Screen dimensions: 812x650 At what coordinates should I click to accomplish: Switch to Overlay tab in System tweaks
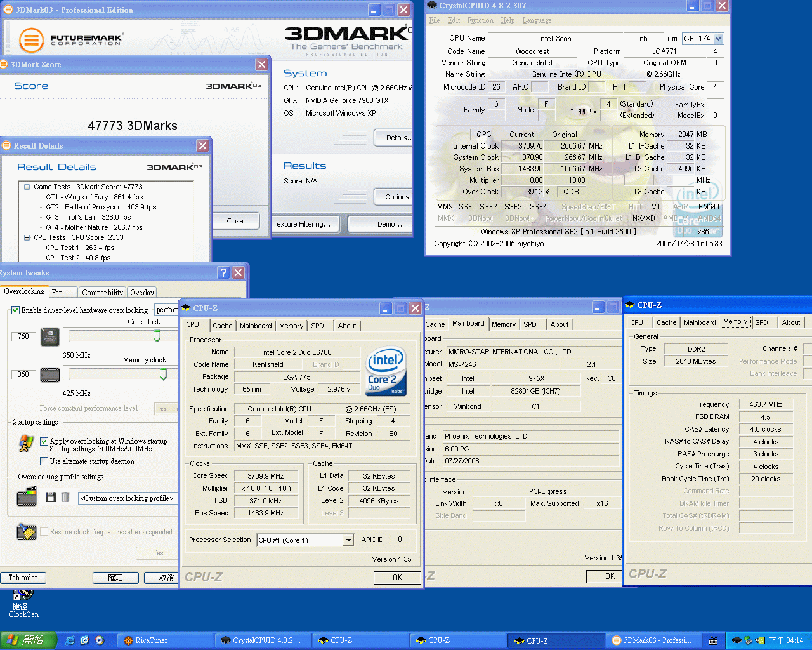click(x=142, y=293)
